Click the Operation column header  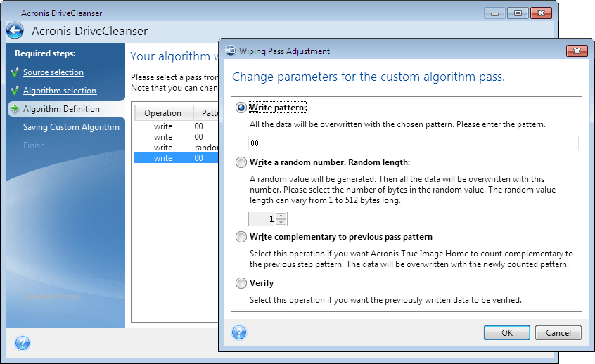[x=162, y=113]
